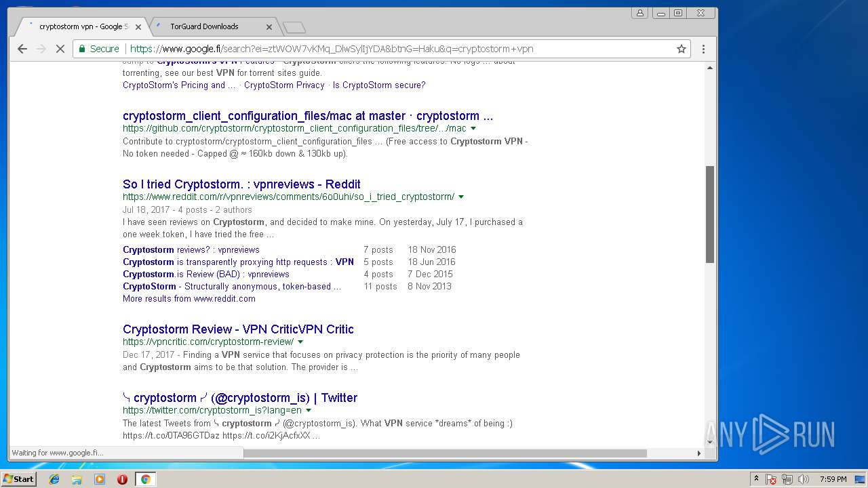Screen dimensions: 868x488
Task: Open the cryptostorm Twitter result
Action: pos(240,398)
